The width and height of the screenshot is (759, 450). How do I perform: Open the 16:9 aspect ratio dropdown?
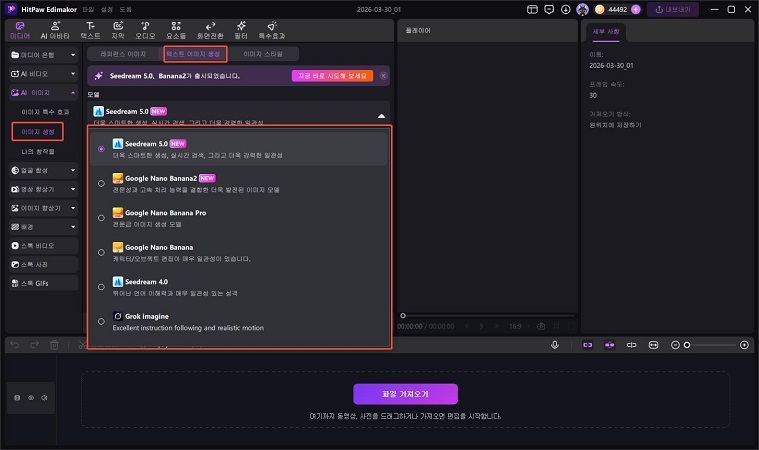coord(519,326)
